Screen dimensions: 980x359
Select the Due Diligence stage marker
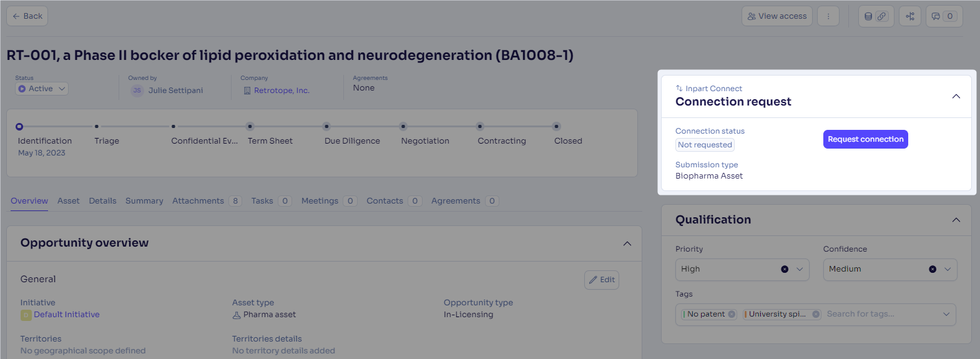[326, 126]
